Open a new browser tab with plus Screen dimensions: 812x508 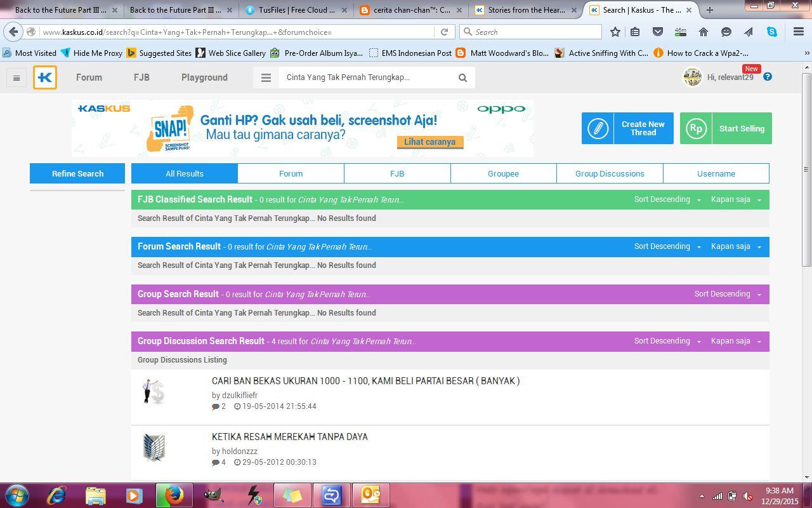tap(709, 10)
